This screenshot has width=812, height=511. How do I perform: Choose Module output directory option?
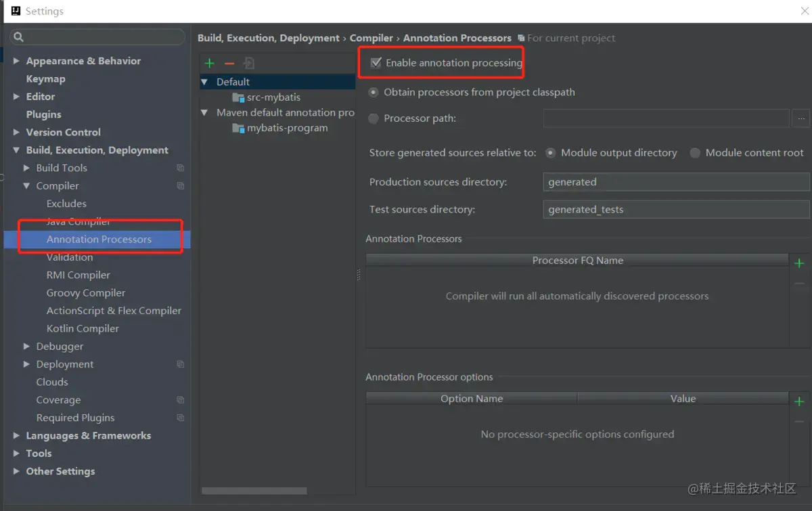[x=551, y=153]
